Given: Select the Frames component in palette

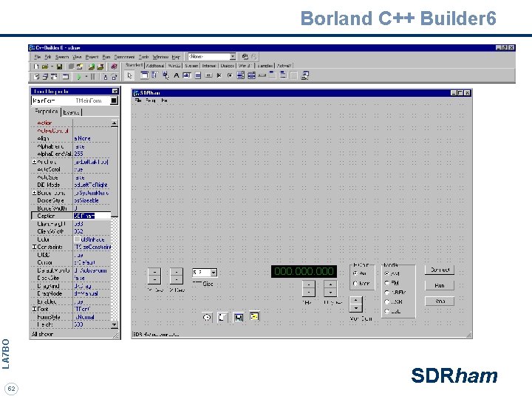Looking at the screenshot, I should click(x=145, y=75).
